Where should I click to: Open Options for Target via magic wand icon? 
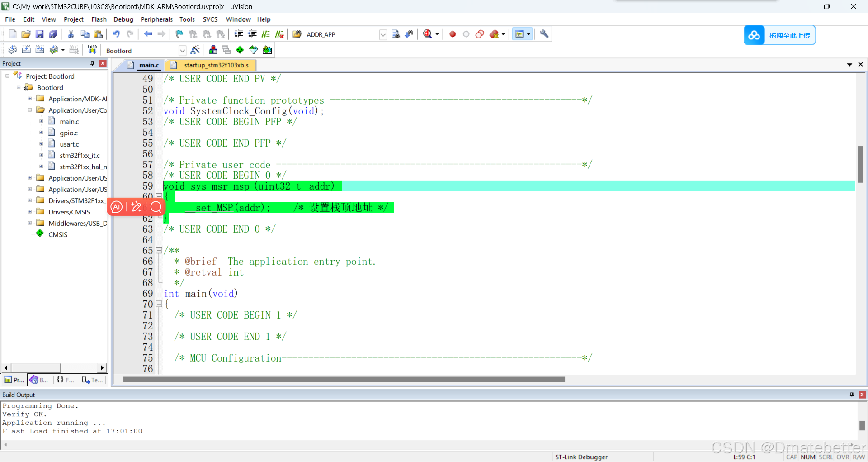[x=196, y=50]
